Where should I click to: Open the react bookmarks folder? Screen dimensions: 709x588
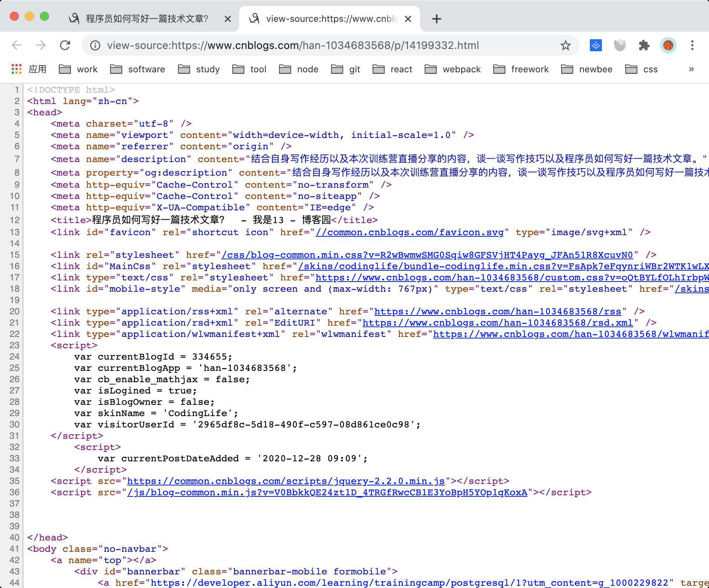click(393, 69)
